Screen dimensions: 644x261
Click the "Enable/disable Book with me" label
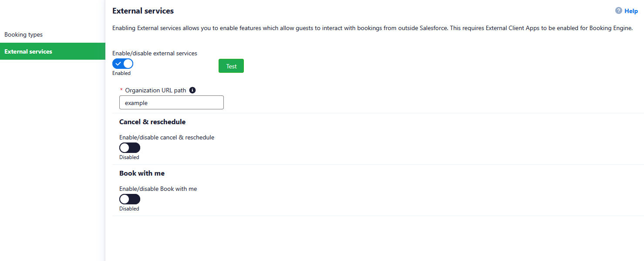[x=158, y=189]
